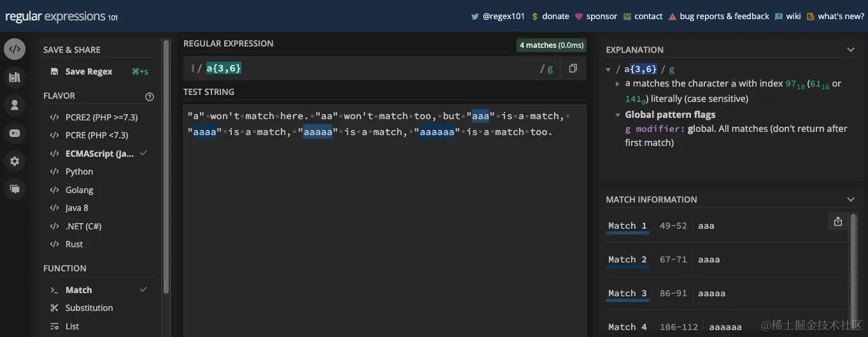
Task: Click the list icon beside List function
Action: click(54, 326)
